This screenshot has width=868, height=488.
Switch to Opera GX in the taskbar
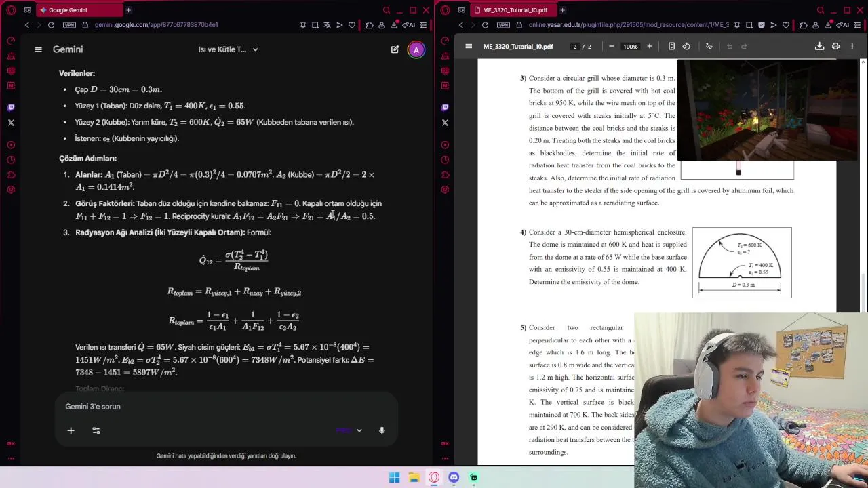click(x=434, y=477)
